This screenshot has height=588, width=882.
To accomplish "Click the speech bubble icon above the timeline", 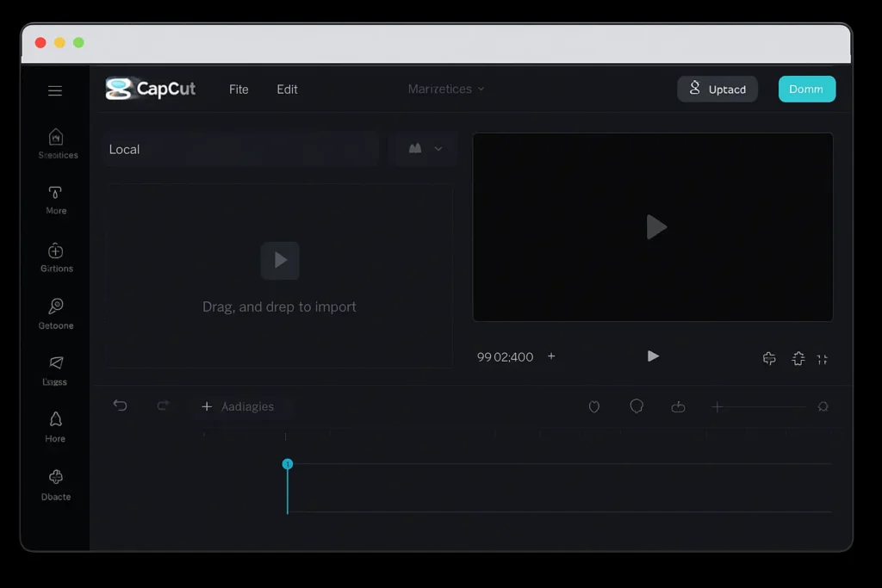I will (x=637, y=405).
